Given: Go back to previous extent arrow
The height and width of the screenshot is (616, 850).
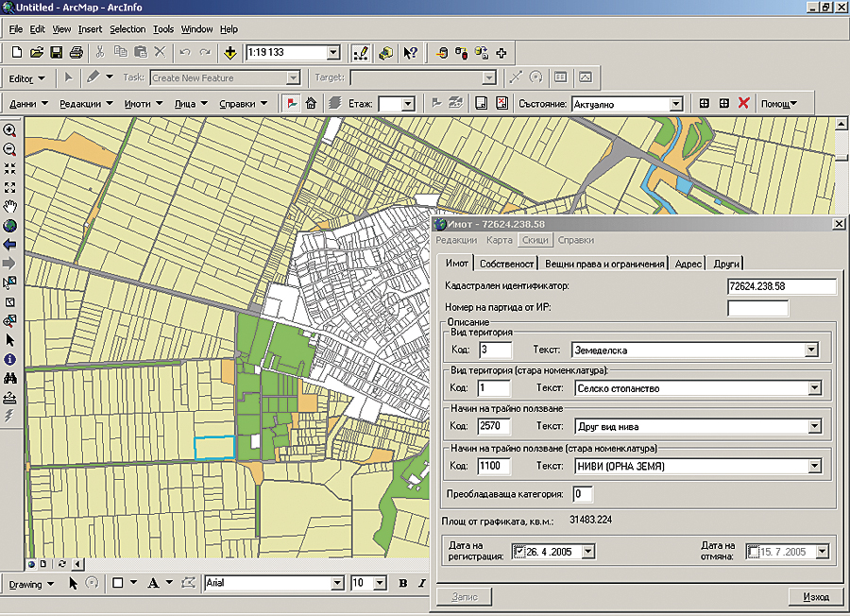Looking at the screenshot, I should (x=10, y=245).
